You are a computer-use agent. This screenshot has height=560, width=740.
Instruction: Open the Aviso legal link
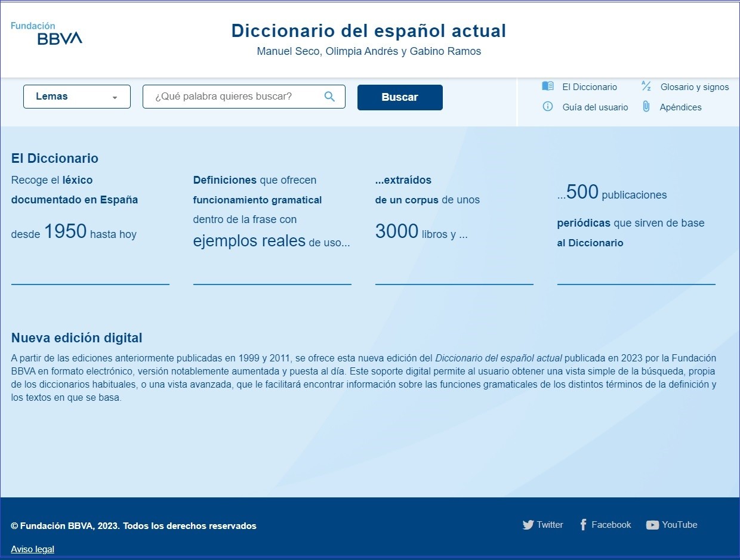(32, 549)
